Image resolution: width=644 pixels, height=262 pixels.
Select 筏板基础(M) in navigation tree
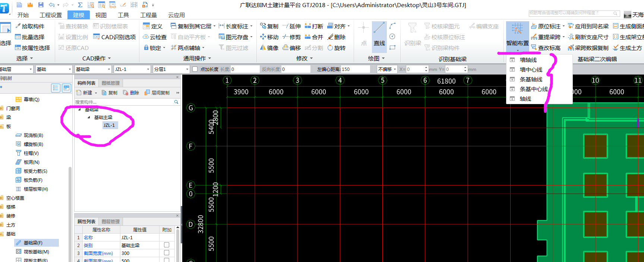pos(36,252)
